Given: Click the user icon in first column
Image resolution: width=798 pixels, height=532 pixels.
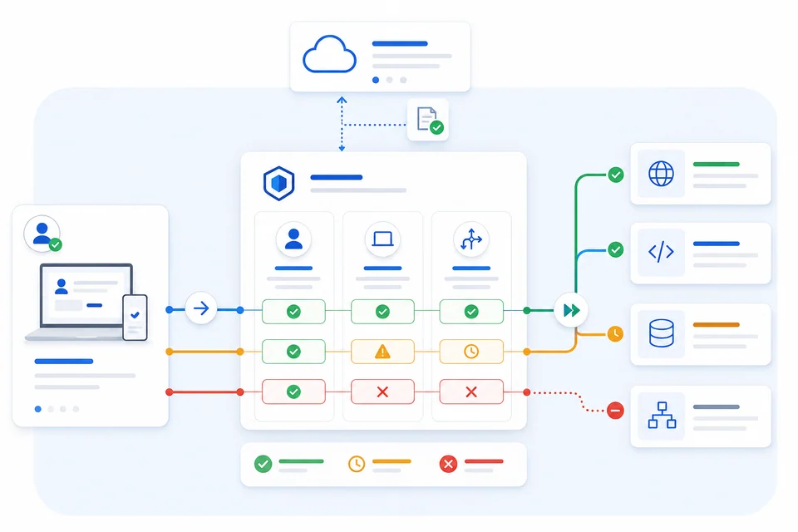Looking at the screenshot, I should click(x=293, y=239).
